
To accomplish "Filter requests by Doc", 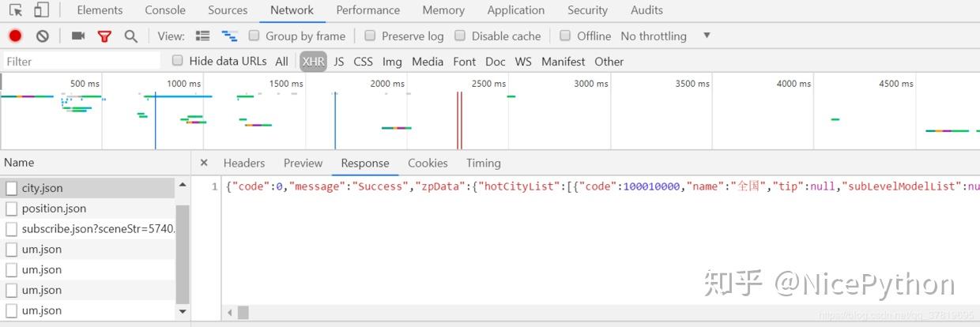I will click(496, 61).
